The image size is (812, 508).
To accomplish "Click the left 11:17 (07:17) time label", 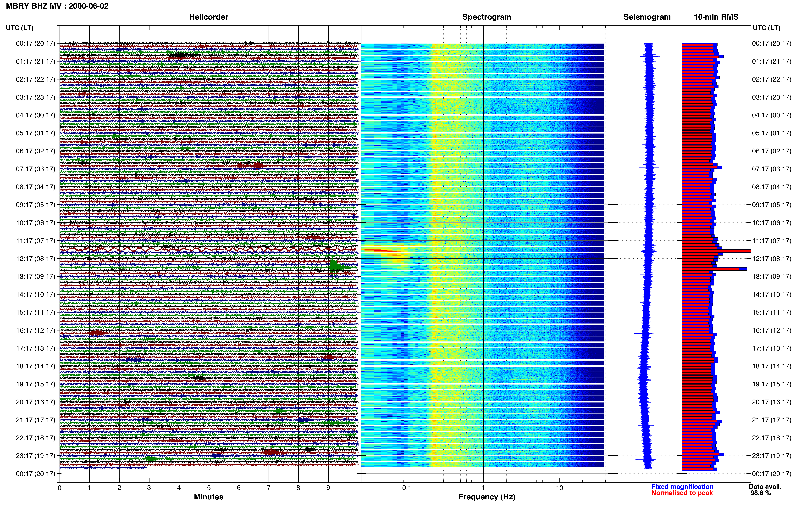I will click(36, 240).
